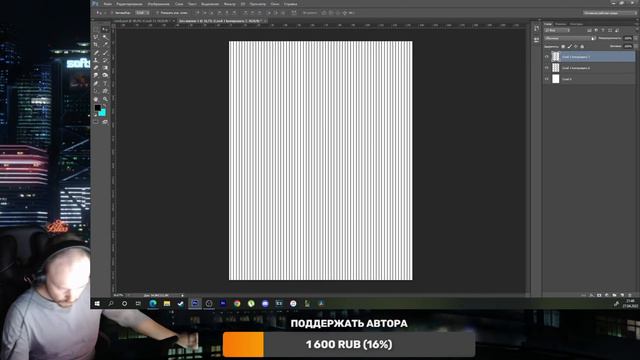Viewport: 640px width, 360px height.
Task: Select the Type tool
Action: click(x=105, y=83)
